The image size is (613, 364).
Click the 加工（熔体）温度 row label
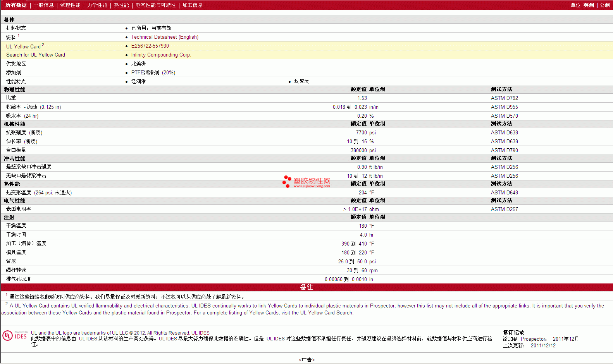point(26,243)
